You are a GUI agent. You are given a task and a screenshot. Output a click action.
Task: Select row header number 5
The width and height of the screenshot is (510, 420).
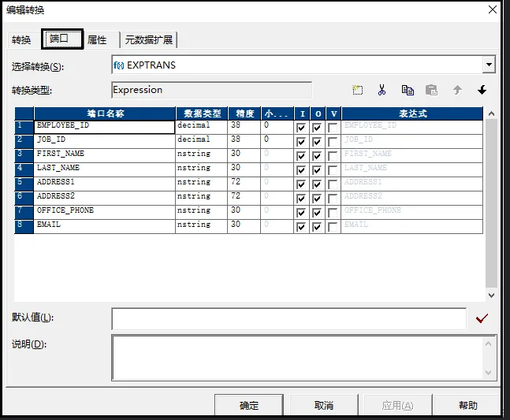coord(24,184)
